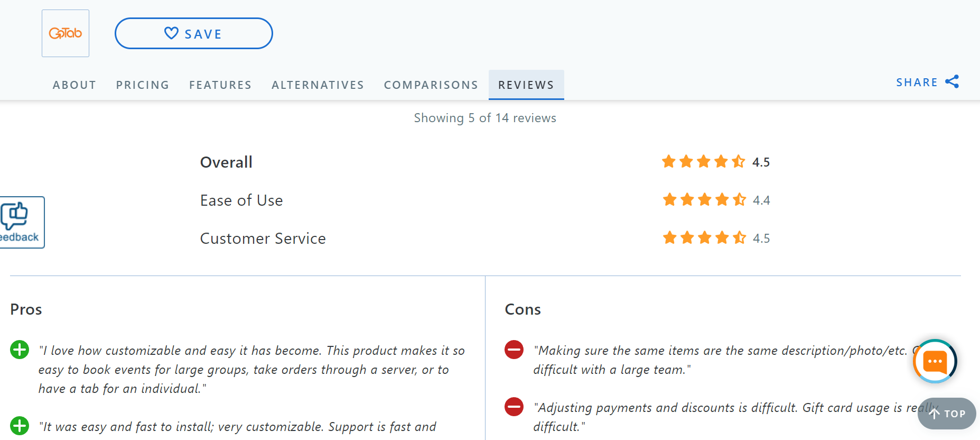Screen dimensions: 980x440
Task: Click the first red minus con icon
Action: pyautogui.click(x=514, y=350)
